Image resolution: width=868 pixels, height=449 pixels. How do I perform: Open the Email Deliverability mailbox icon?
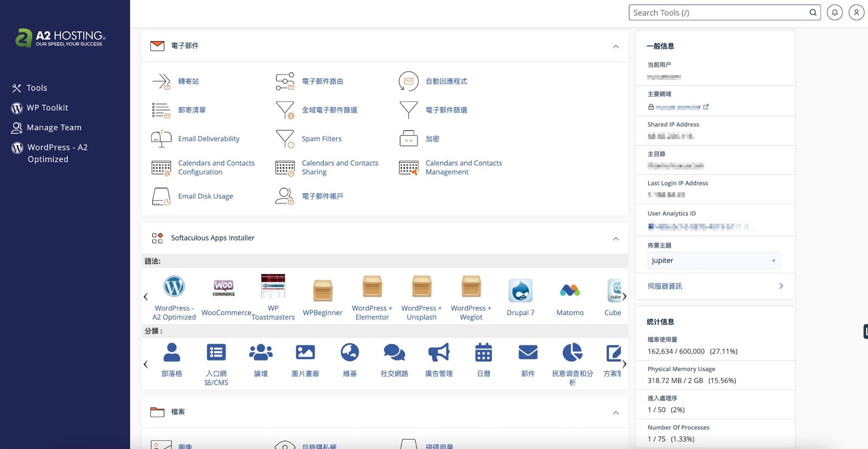(161, 139)
